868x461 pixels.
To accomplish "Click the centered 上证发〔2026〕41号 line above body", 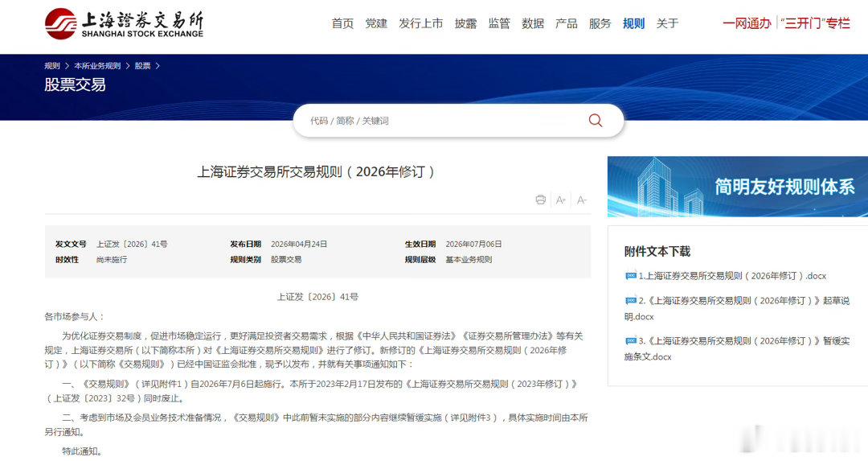I will tap(317, 297).
